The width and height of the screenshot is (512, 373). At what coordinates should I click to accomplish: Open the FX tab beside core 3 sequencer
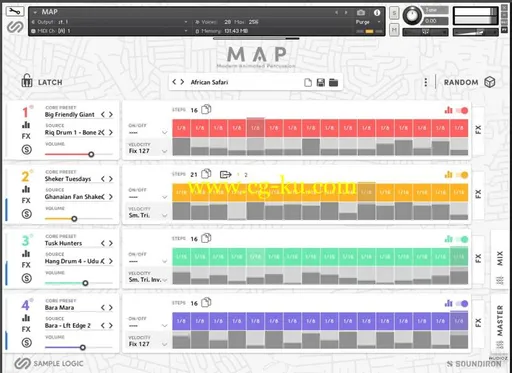click(x=478, y=258)
